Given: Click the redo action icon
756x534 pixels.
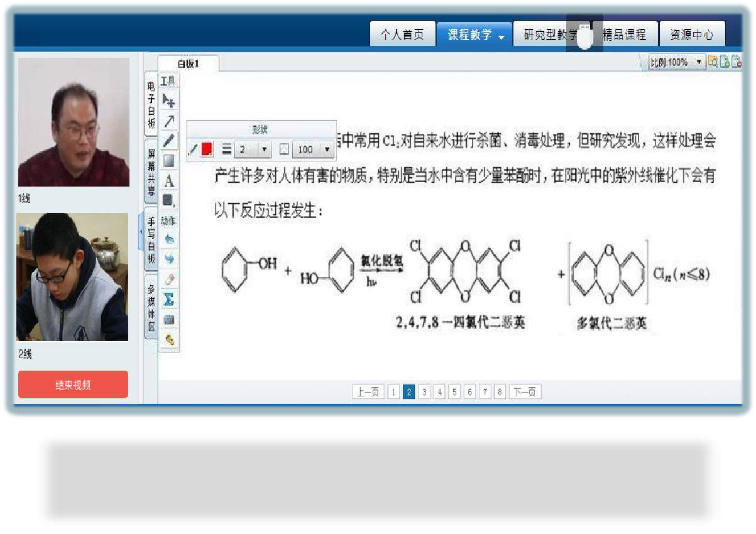Looking at the screenshot, I should [168, 259].
